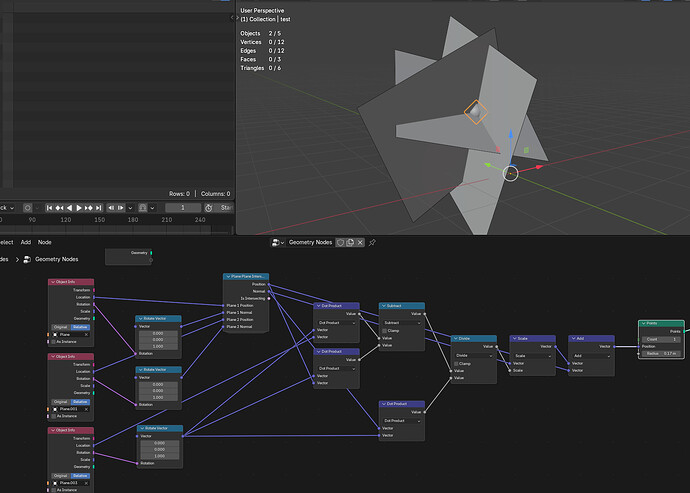
Task: Jump to the previous keyframe
Action: pos(59,208)
